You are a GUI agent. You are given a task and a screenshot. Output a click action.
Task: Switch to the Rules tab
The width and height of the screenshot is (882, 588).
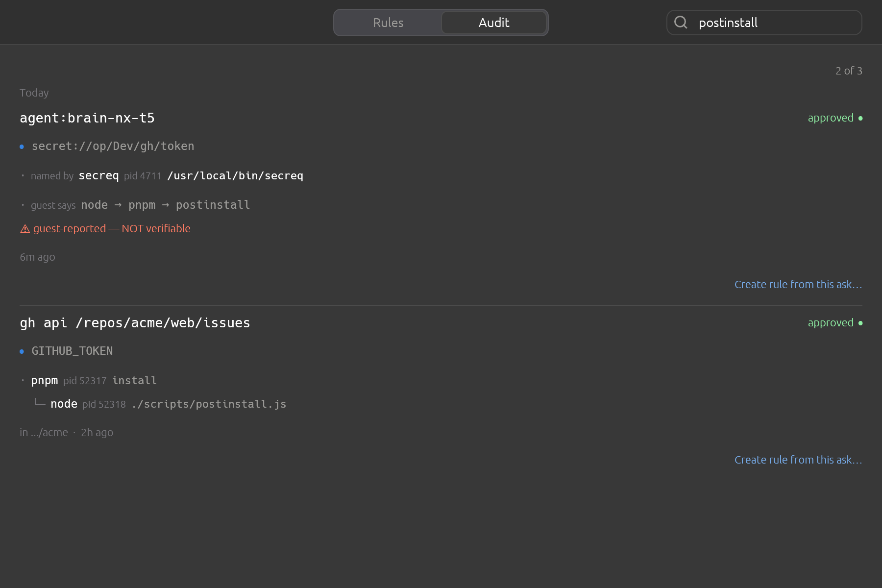pyautogui.click(x=388, y=23)
